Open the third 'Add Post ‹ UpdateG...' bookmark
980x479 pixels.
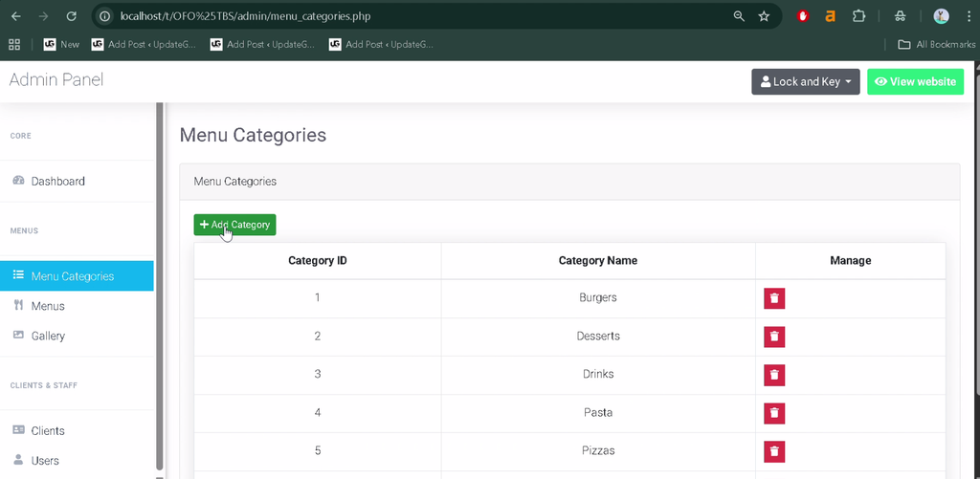point(381,44)
